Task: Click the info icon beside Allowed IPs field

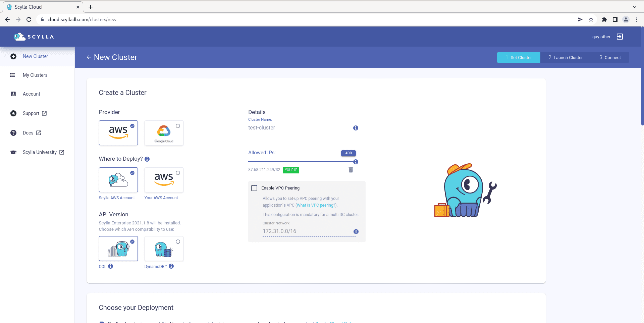Action: 356,162
